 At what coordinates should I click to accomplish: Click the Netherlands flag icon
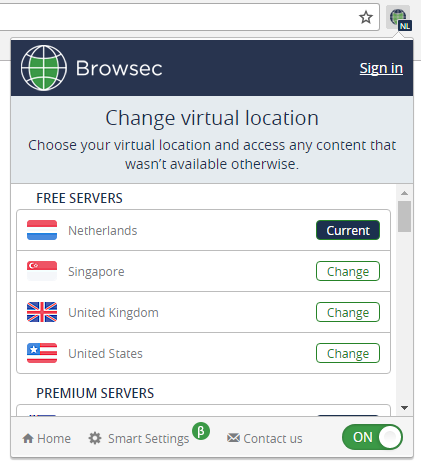(x=42, y=230)
